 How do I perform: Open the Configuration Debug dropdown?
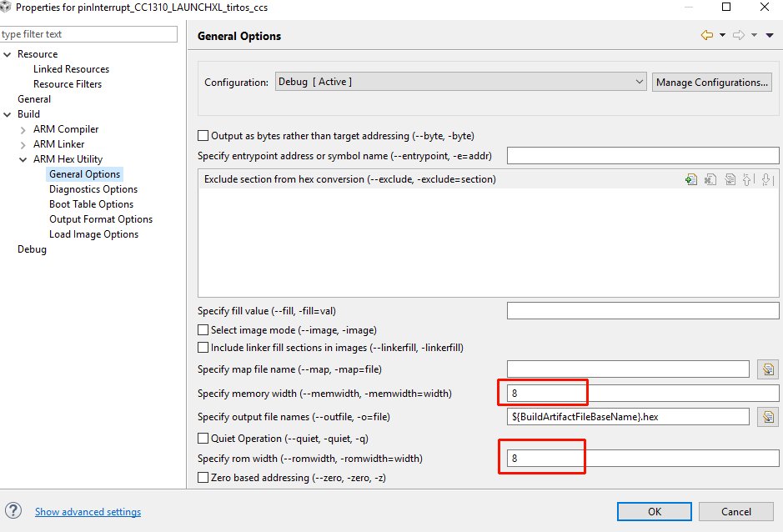tap(460, 82)
